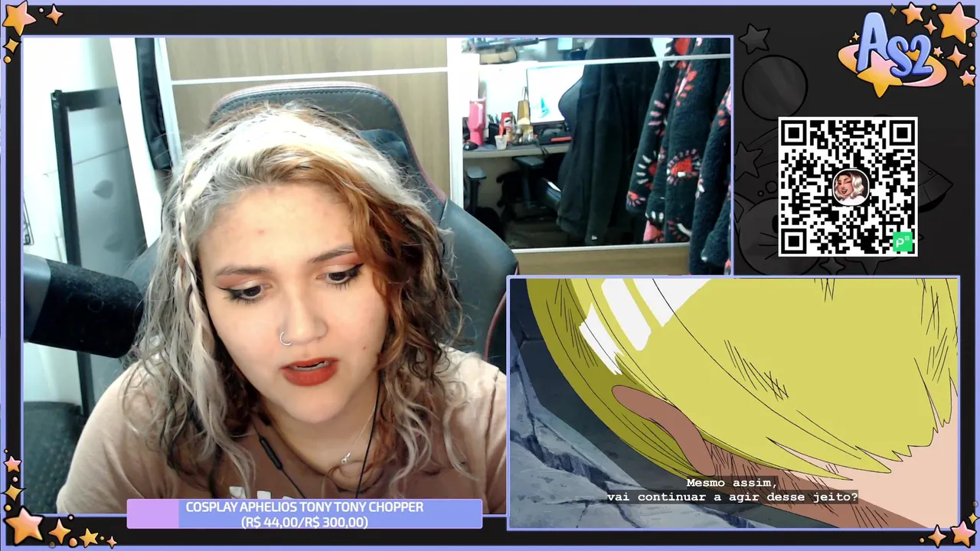Click the "(R$ 44,00/R$ 300,00)" goal amount
Image resolution: width=980 pixels, height=551 pixels.
click(305, 522)
